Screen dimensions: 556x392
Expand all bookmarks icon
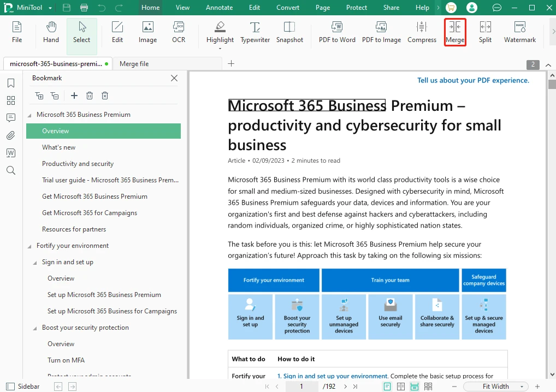[39, 96]
